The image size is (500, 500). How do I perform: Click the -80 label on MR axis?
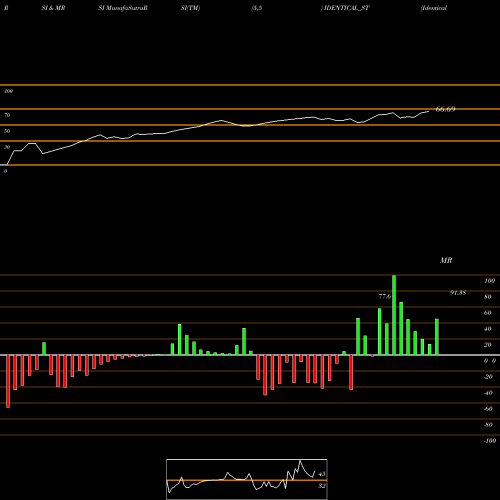pos(488,425)
